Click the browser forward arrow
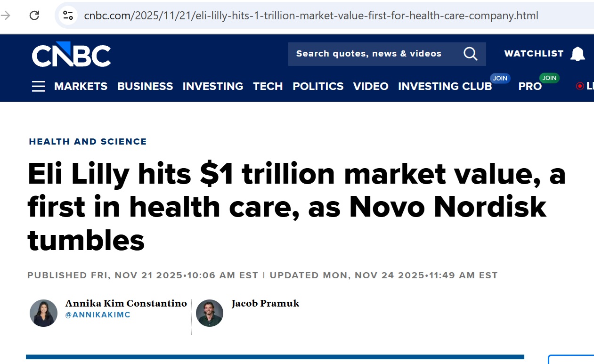 pos(6,16)
